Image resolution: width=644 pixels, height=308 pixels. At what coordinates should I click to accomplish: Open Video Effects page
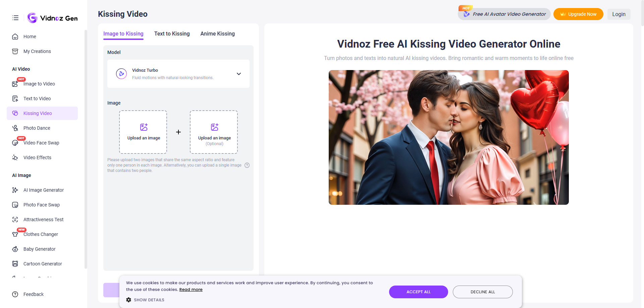click(42, 158)
